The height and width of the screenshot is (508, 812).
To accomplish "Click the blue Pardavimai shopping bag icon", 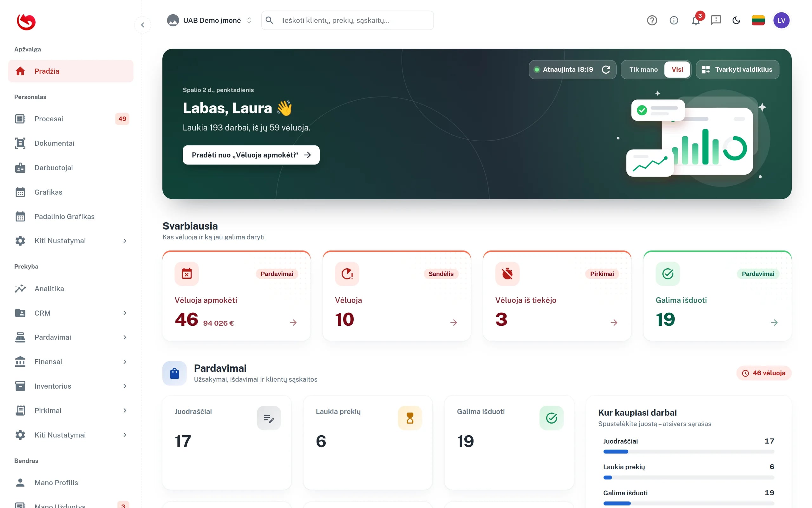I will click(x=174, y=373).
